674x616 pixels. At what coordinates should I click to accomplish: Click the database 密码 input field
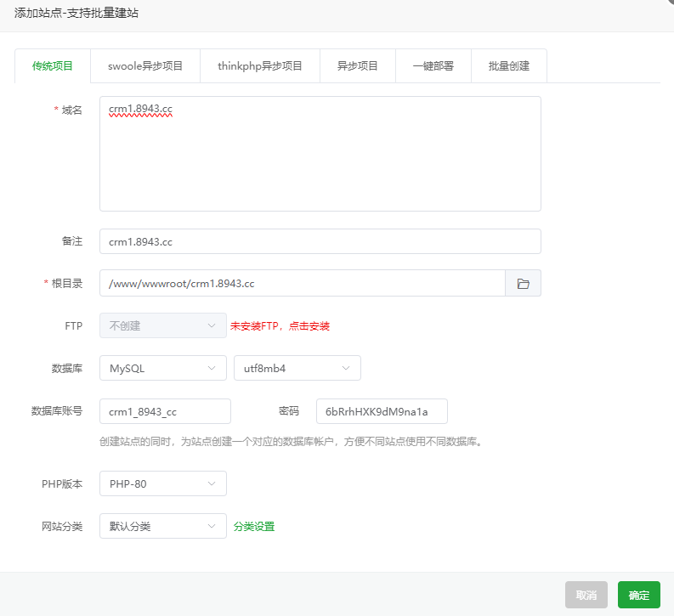tap(382, 411)
